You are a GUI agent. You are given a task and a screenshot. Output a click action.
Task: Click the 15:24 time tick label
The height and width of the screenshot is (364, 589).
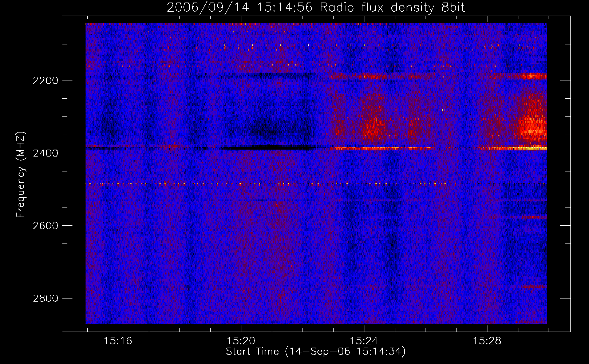pyautogui.click(x=364, y=341)
